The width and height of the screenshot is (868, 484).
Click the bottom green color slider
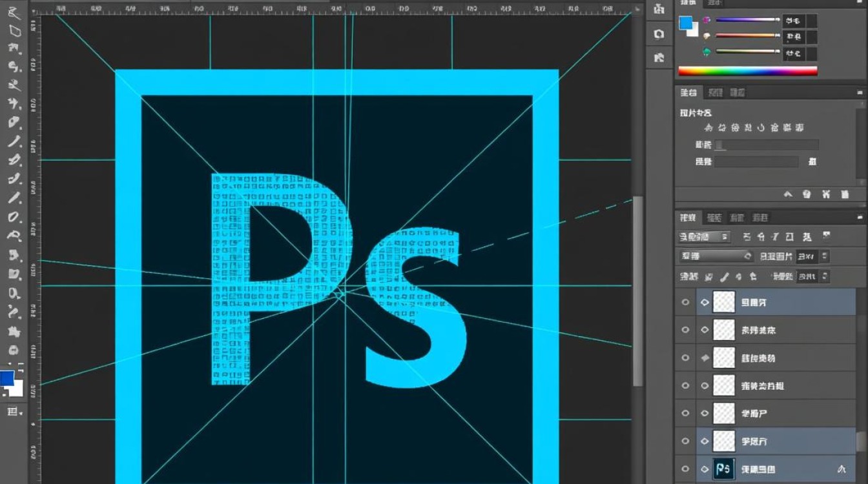tap(747, 52)
